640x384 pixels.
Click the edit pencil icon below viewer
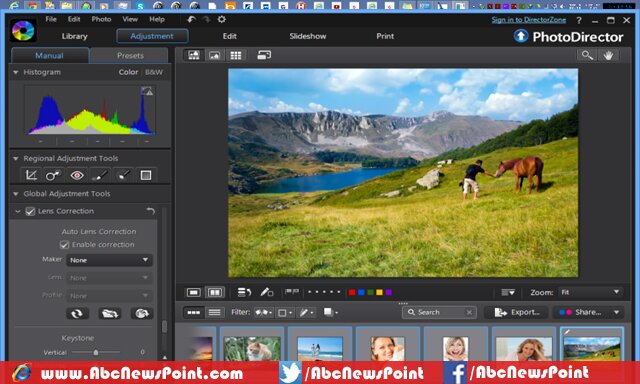coord(267,292)
